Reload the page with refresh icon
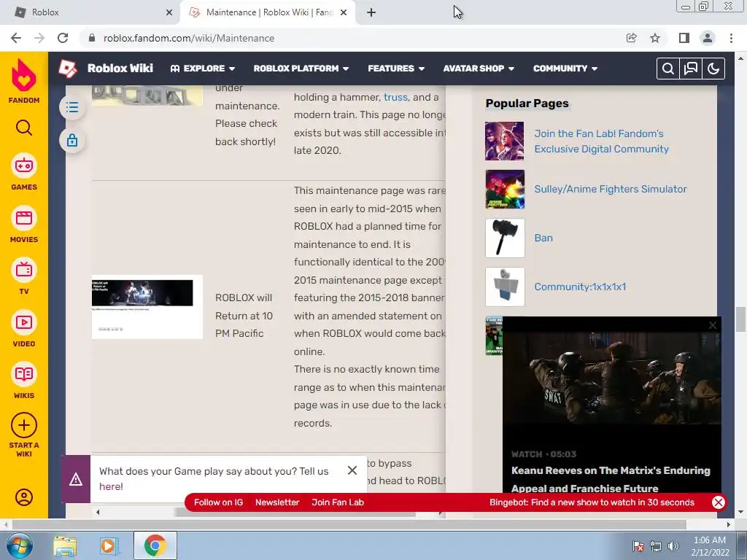This screenshot has width=747, height=560. [63, 38]
